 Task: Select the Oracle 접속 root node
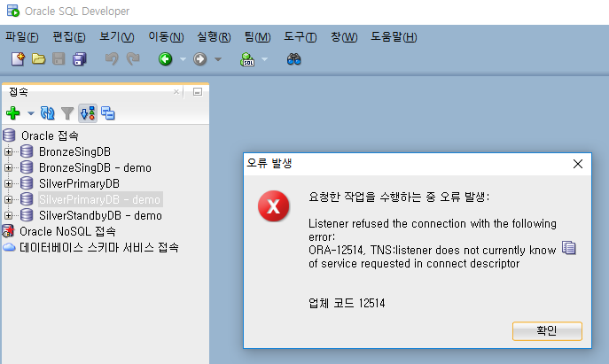(x=50, y=136)
